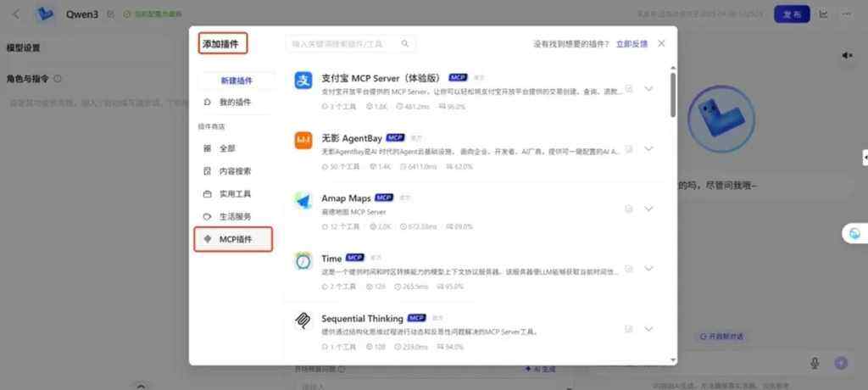This screenshot has height=390, width=868.
Task: Click the Qwen3 app logo in header
Action: tap(44, 14)
